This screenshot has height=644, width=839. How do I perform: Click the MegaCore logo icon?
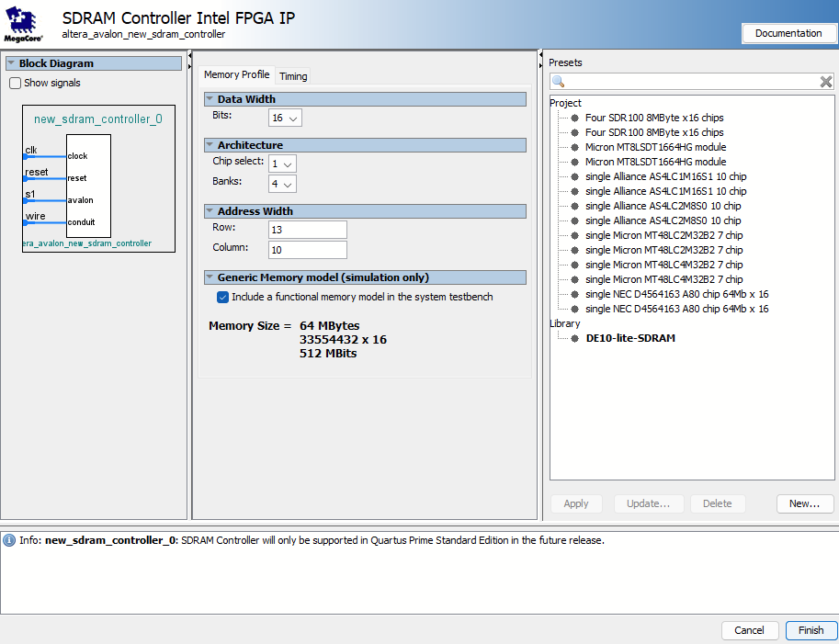22,24
